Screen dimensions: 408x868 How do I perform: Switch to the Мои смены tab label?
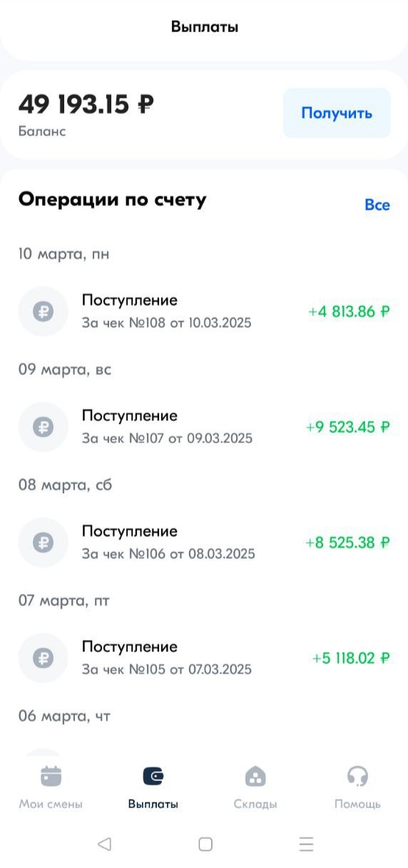[51, 804]
